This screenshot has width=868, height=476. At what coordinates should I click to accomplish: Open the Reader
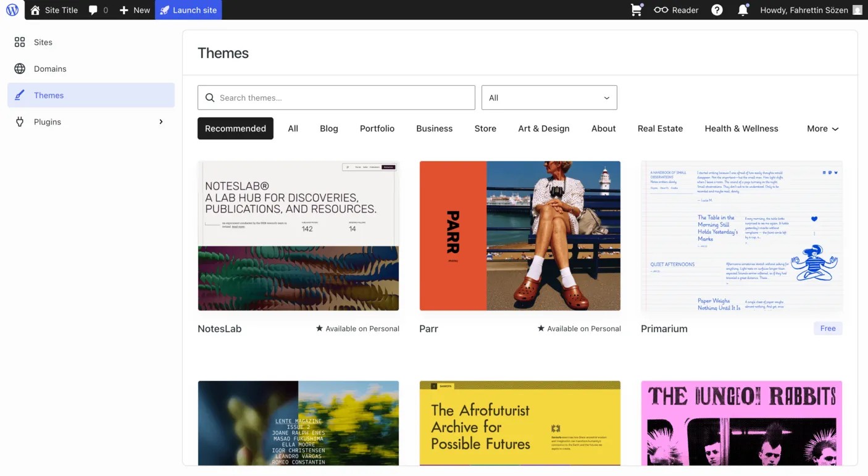(676, 10)
